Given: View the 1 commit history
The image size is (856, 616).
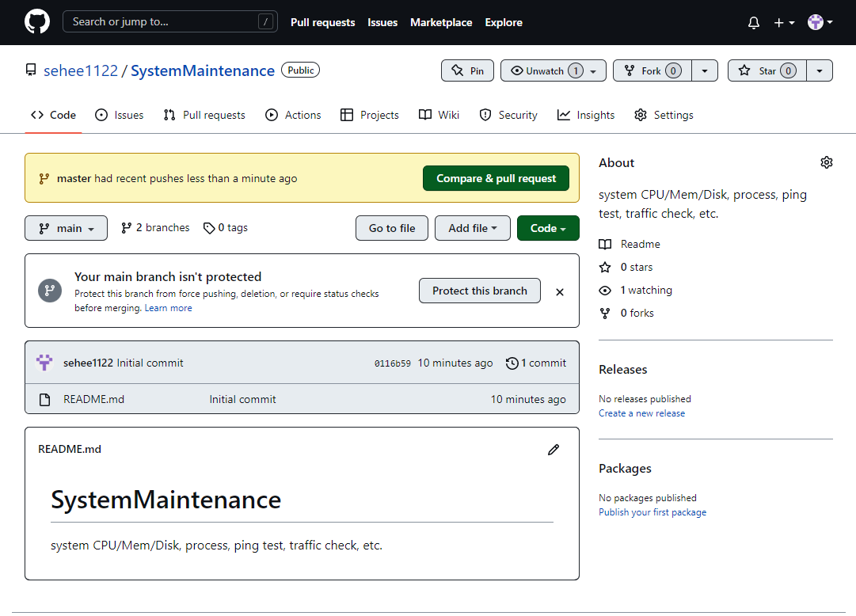Looking at the screenshot, I should point(536,363).
